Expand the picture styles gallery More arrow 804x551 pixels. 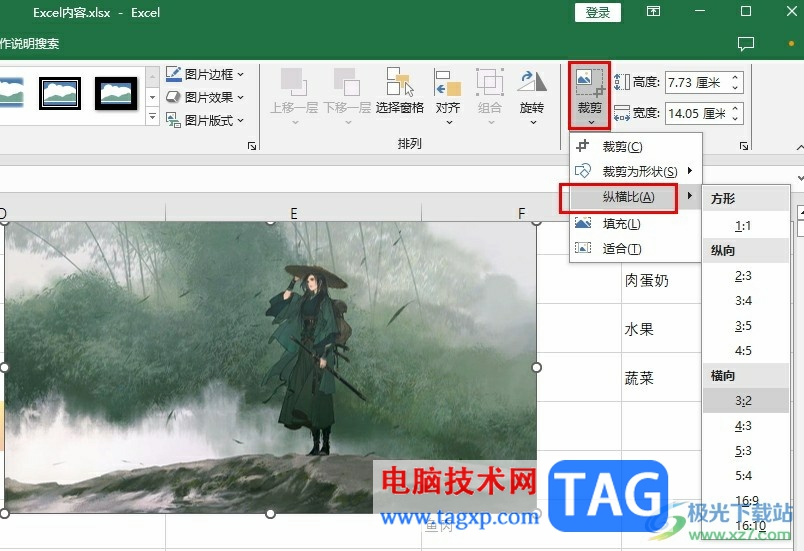[152, 117]
